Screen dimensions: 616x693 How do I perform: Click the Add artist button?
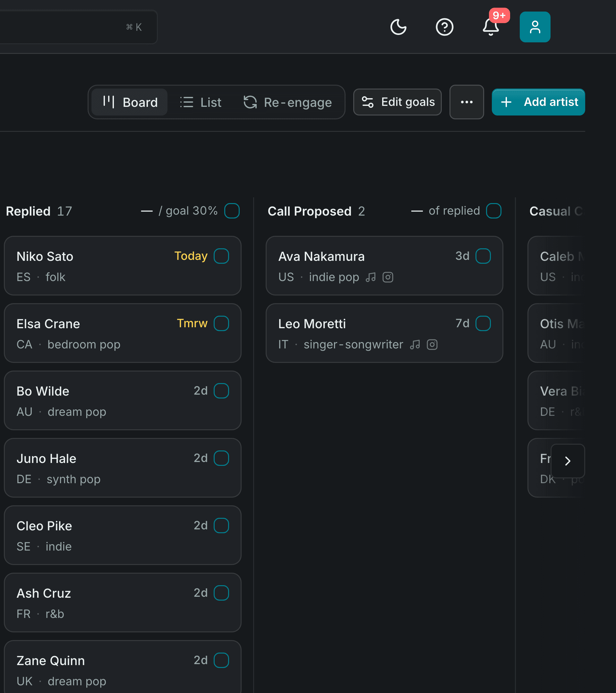(x=538, y=102)
